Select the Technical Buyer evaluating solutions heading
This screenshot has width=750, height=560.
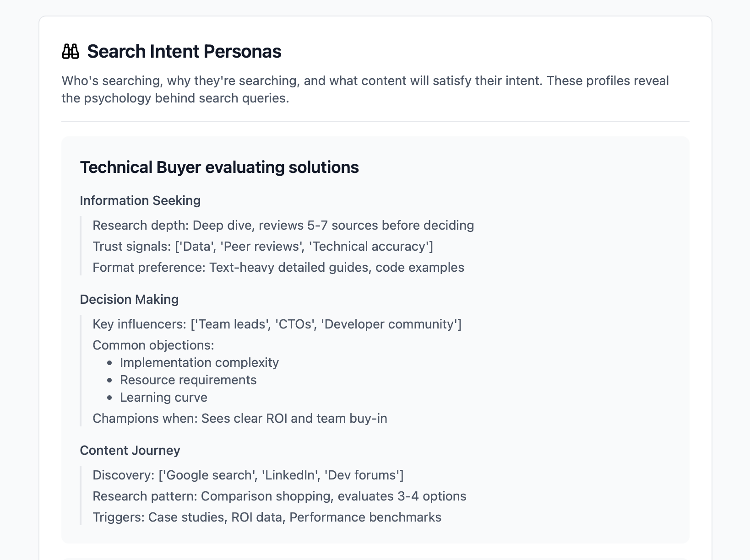tap(219, 167)
